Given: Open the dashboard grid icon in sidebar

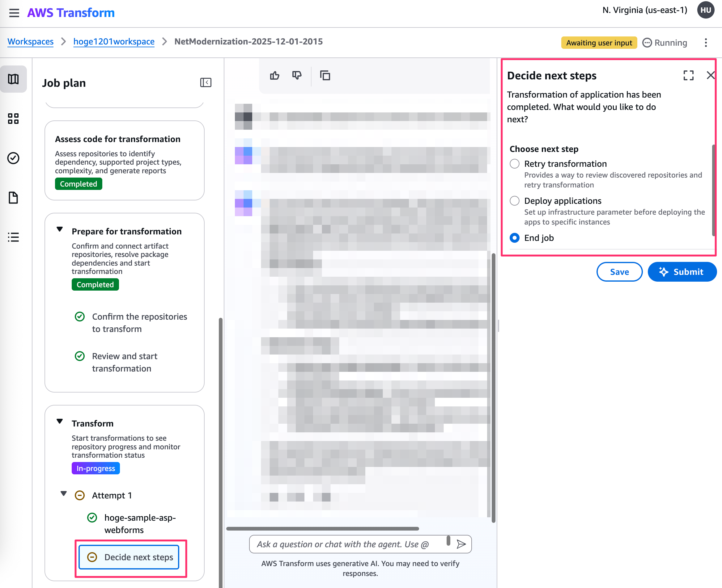Looking at the screenshot, I should 13,119.
